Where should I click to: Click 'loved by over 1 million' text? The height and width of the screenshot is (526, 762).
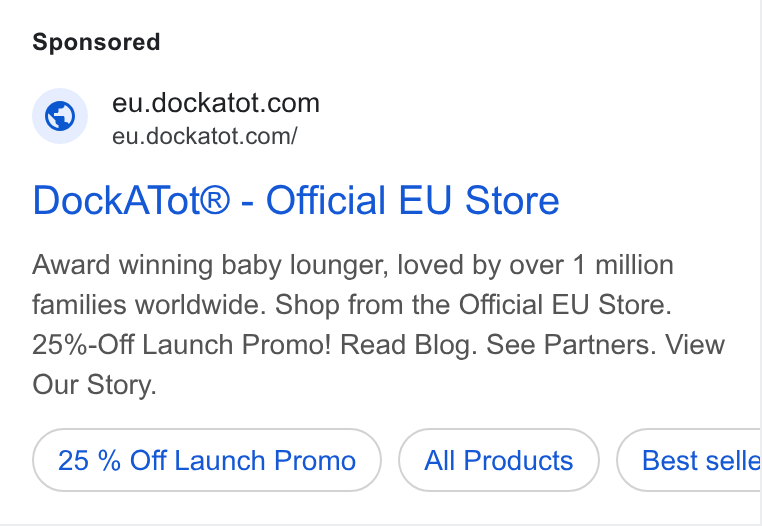point(536,265)
